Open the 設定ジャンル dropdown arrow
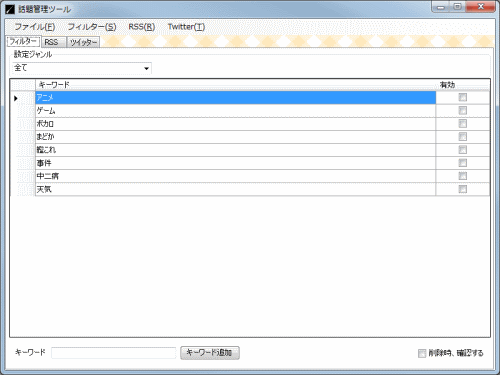 tap(146, 68)
